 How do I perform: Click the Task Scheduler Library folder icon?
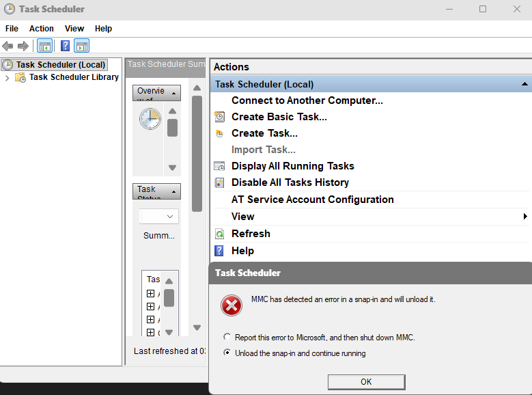pyautogui.click(x=20, y=77)
